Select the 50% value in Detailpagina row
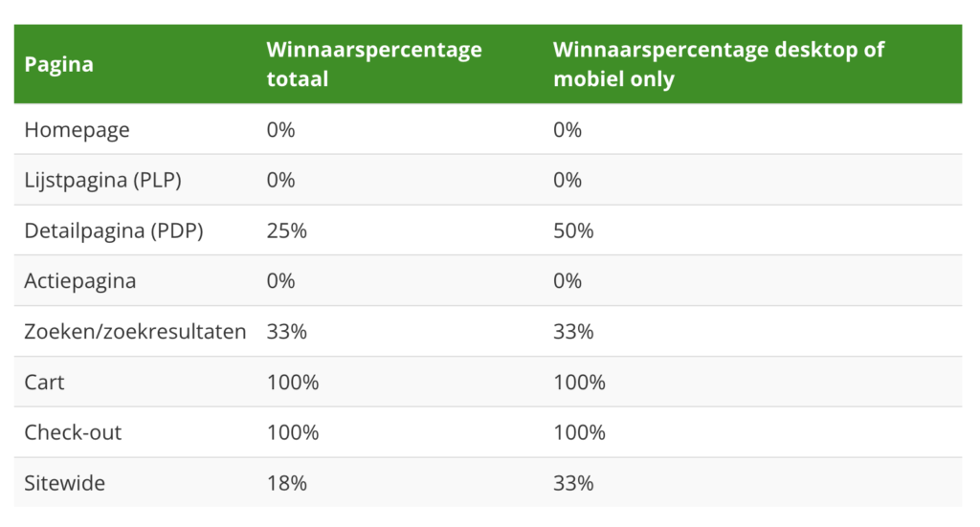This screenshot has width=980, height=527. point(573,231)
